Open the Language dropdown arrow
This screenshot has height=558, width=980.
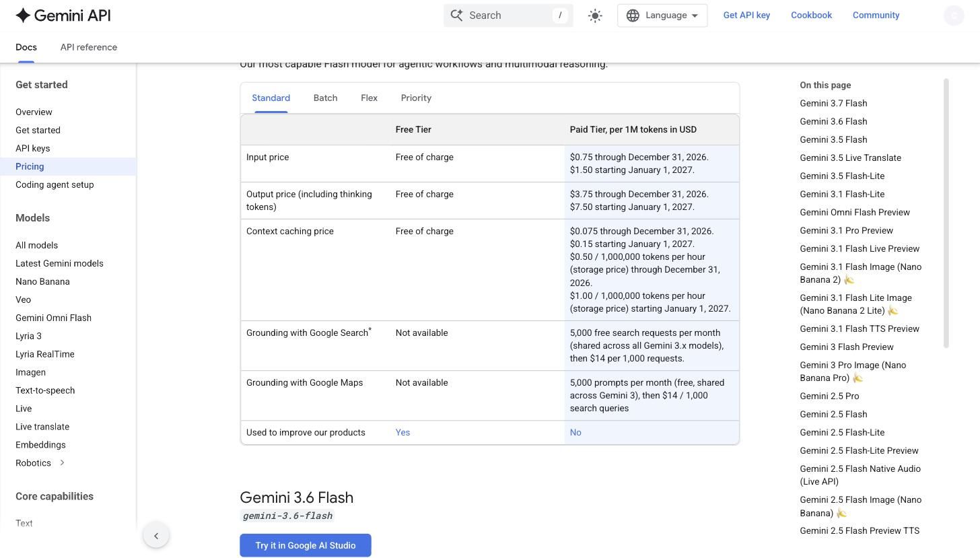tap(695, 15)
